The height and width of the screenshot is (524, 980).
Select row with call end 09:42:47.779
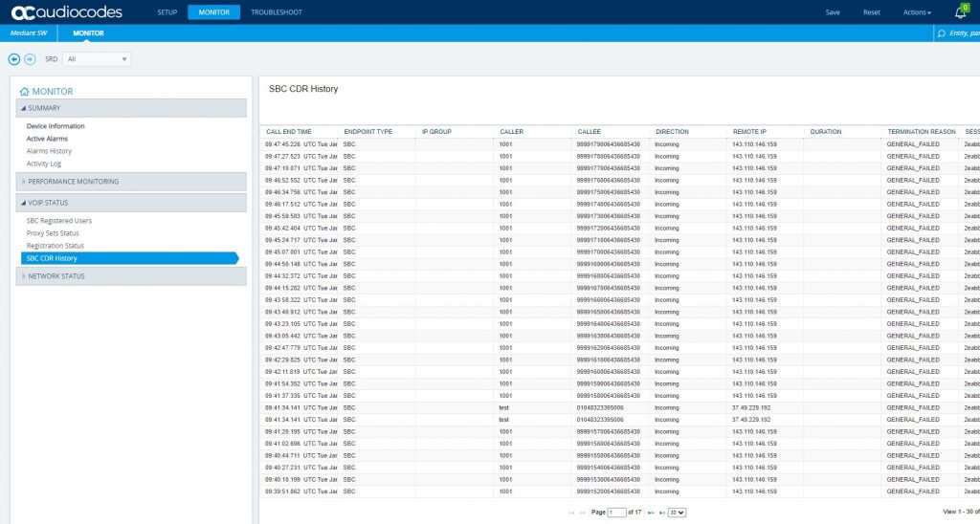click(619, 348)
